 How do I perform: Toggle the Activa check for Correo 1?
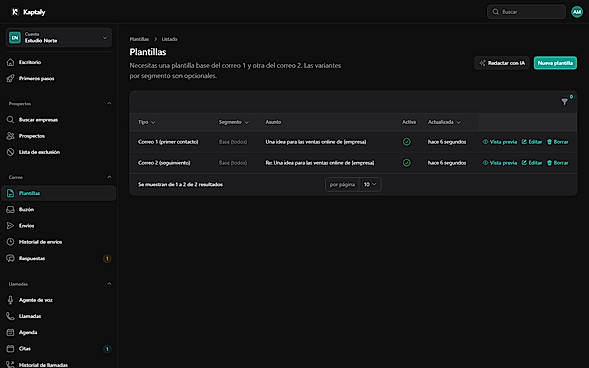(x=406, y=142)
